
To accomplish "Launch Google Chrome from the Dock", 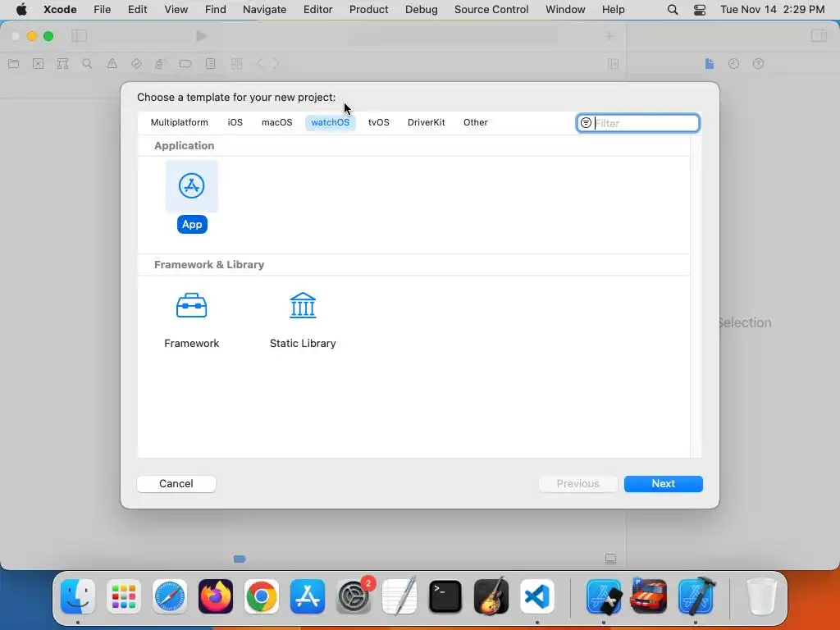I will click(262, 596).
